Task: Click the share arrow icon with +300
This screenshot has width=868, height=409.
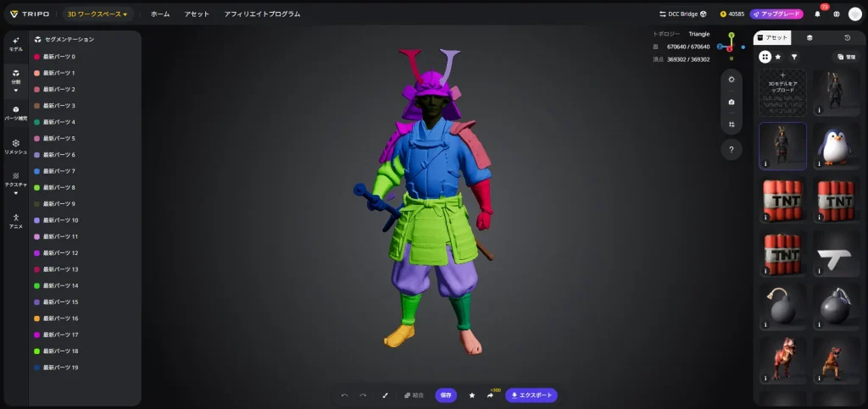Action: click(x=490, y=395)
